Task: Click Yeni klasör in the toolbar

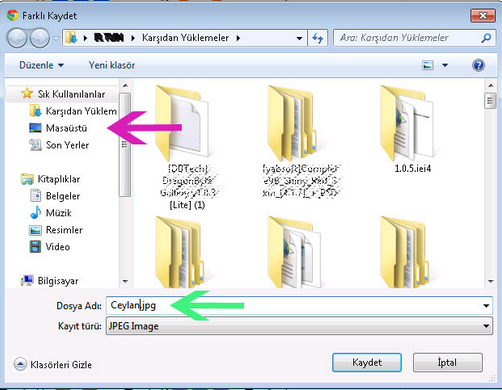Action: coord(112,65)
